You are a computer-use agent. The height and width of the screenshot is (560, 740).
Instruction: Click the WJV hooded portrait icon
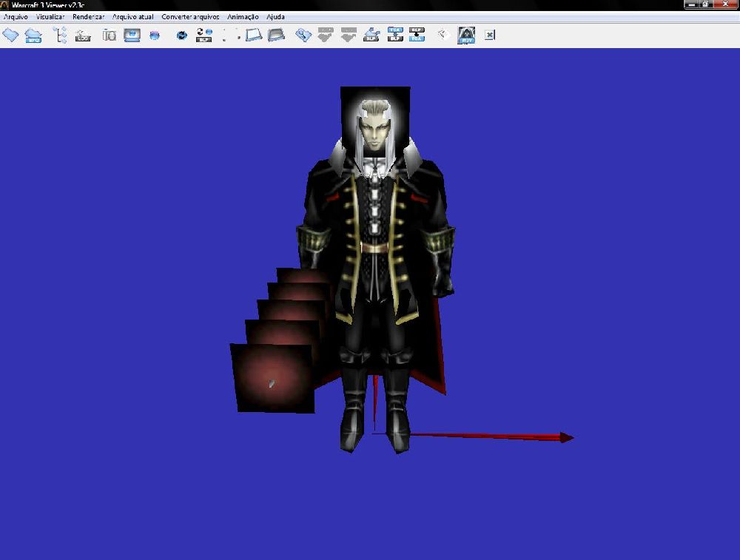(x=466, y=36)
